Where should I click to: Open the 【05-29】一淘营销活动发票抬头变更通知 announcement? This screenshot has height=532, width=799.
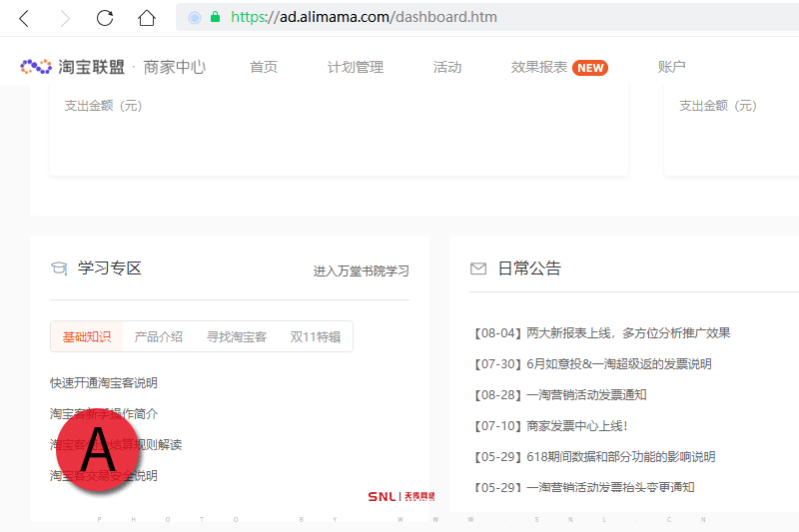582,487
